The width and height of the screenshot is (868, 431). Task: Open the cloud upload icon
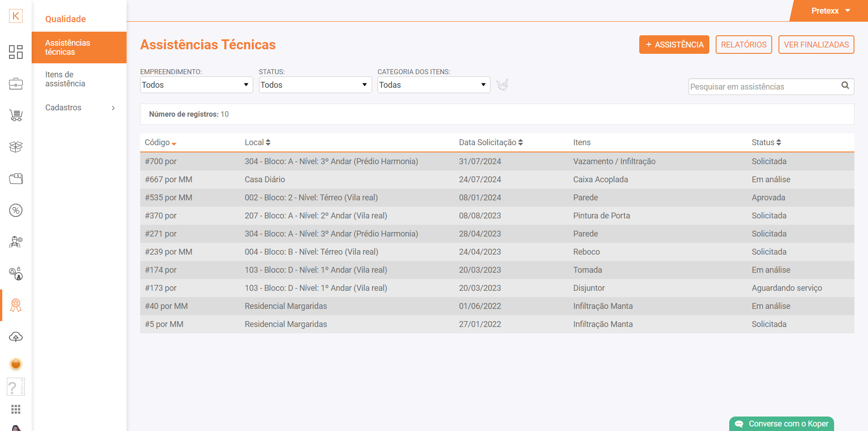[x=16, y=337]
